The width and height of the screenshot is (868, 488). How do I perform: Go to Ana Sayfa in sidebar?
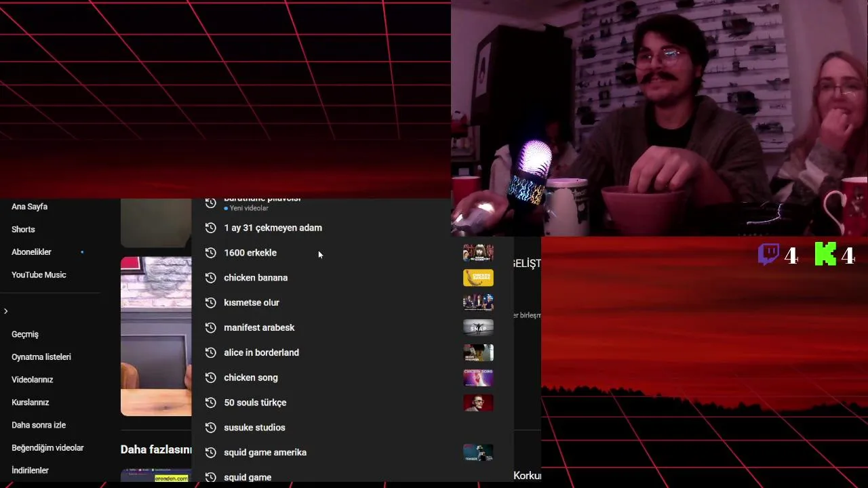(x=29, y=207)
